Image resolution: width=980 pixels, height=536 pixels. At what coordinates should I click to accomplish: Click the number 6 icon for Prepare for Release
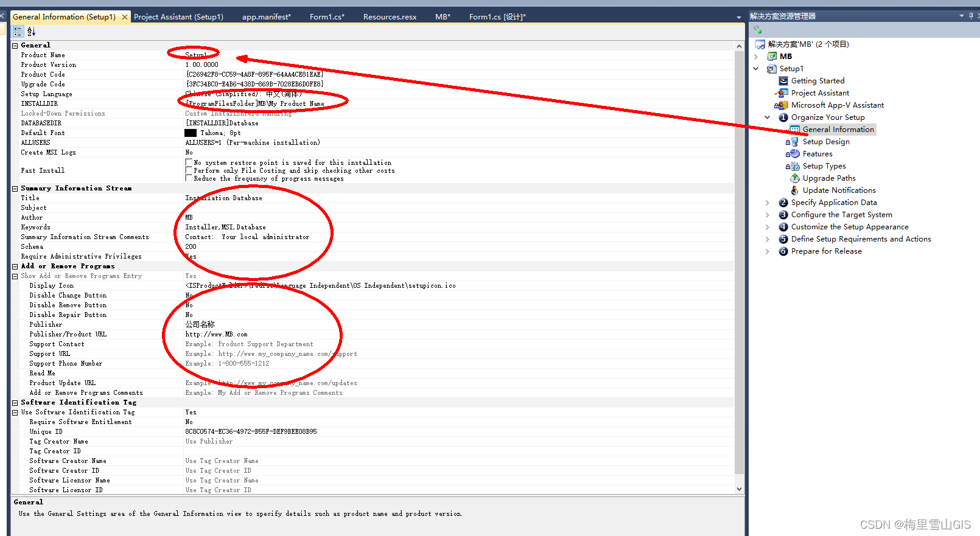[x=783, y=251]
